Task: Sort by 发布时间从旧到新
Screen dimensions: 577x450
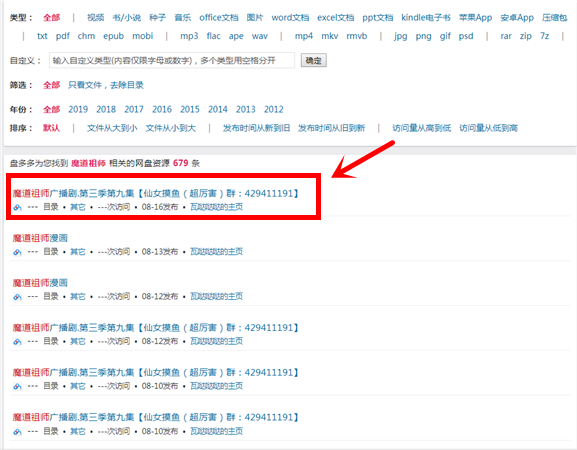Action: coord(332,128)
